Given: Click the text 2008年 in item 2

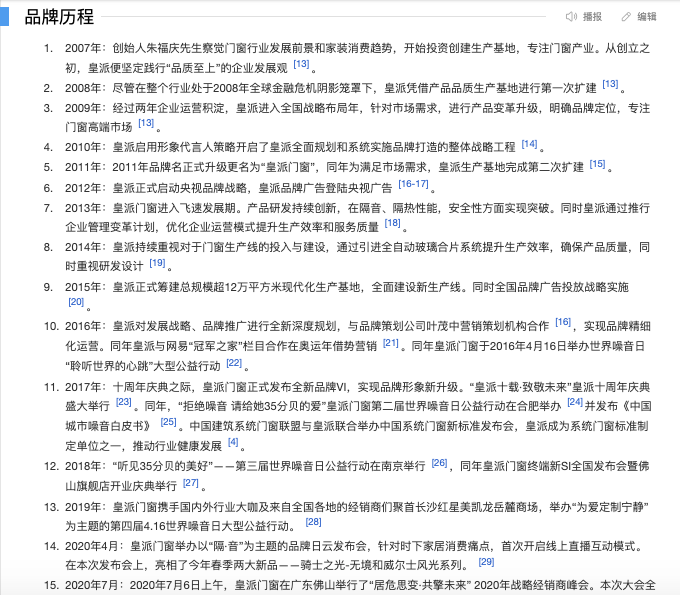Looking at the screenshot, I should [x=83, y=88].
